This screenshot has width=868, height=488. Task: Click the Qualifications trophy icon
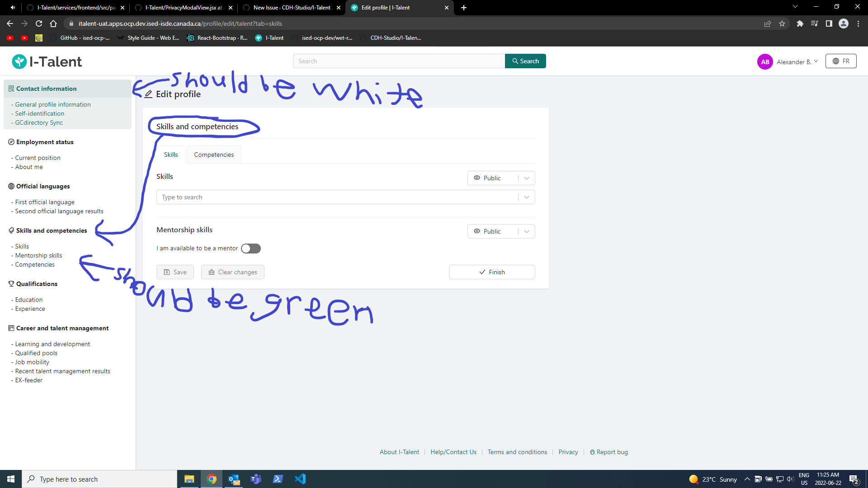click(x=11, y=284)
